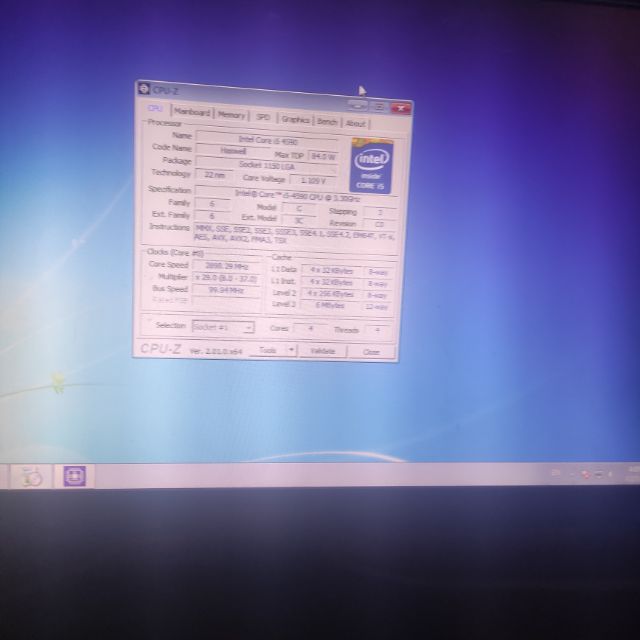640x640 pixels.
Task: Minimize the CPU-Z window
Action: [x=359, y=106]
